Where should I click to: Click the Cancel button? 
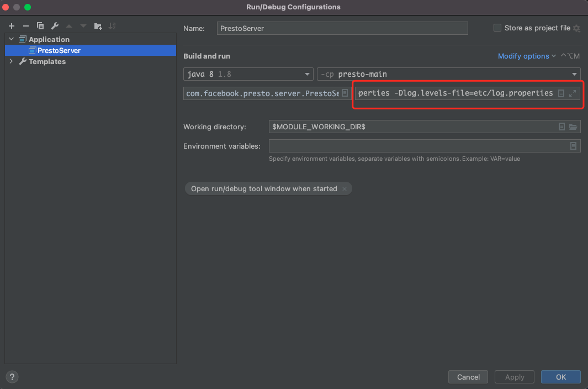[x=468, y=377]
